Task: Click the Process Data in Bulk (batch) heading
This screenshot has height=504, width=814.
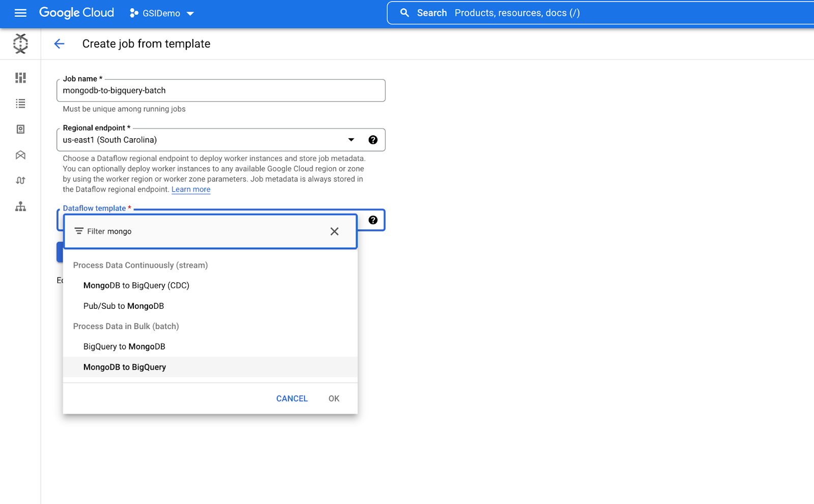Action: (126, 326)
